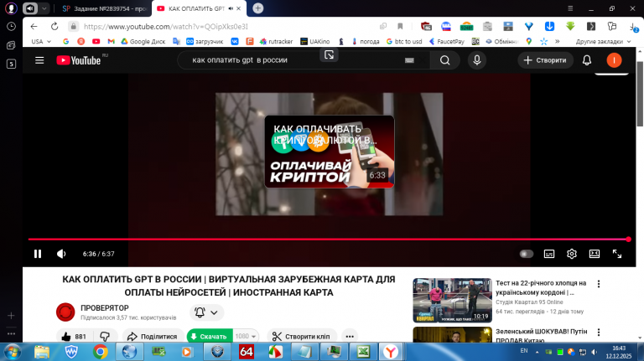Open options for the Квартал 95 video

599,284
